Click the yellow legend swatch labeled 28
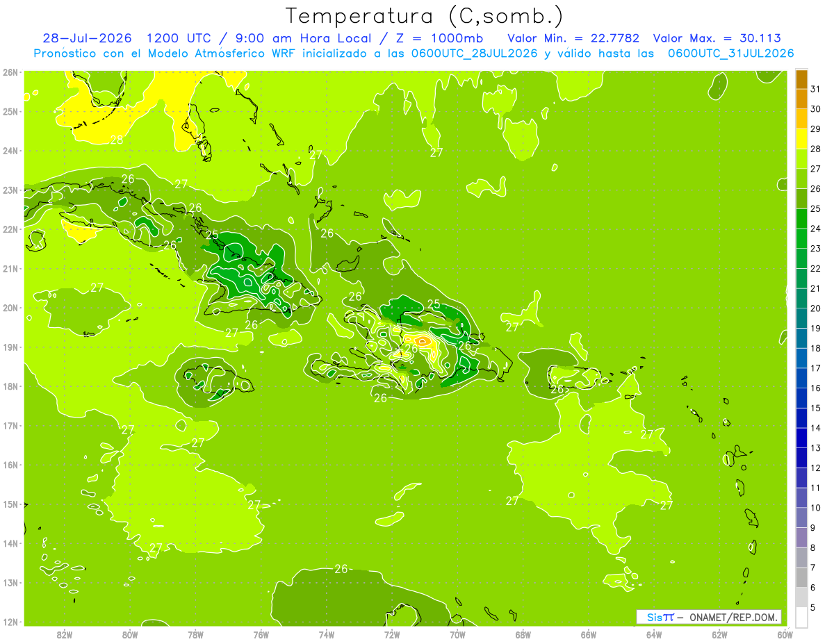This screenshot has height=644, width=834. (x=801, y=140)
